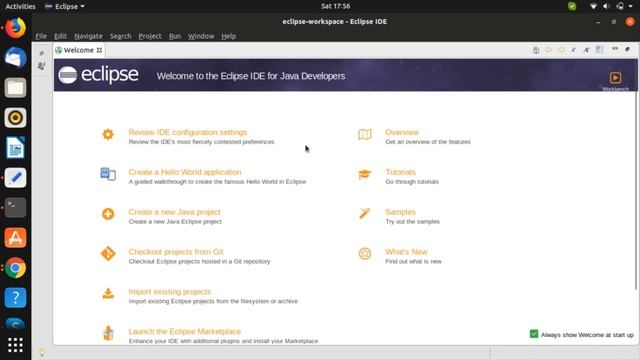
Task: Open Checkout projects from Git link
Action: click(x=176, y=252)
